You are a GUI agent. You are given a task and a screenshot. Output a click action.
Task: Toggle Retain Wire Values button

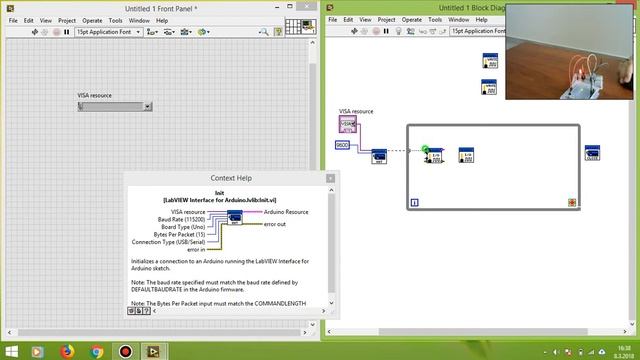click(410, 31)
